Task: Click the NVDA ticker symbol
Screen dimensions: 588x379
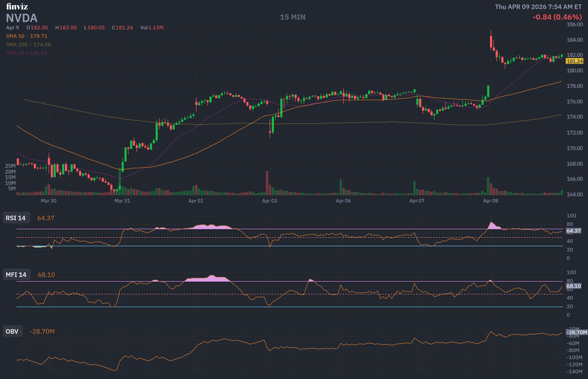Action: [x=22, y=18]
